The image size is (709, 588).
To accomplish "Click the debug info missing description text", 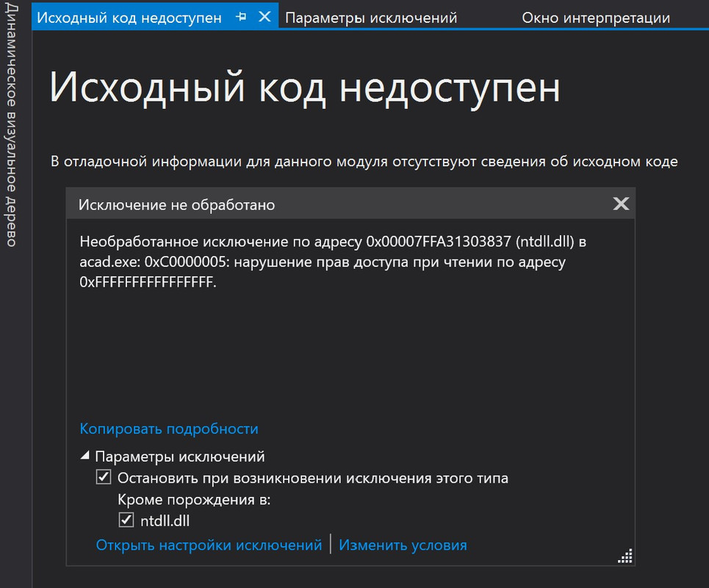I will pyautogui.click(x=364, y=161).
